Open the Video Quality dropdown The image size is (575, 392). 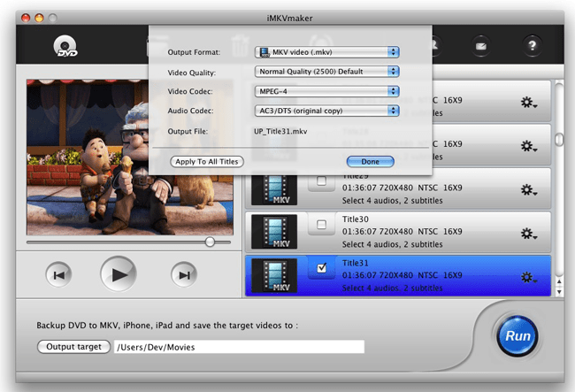coord(326,71)
